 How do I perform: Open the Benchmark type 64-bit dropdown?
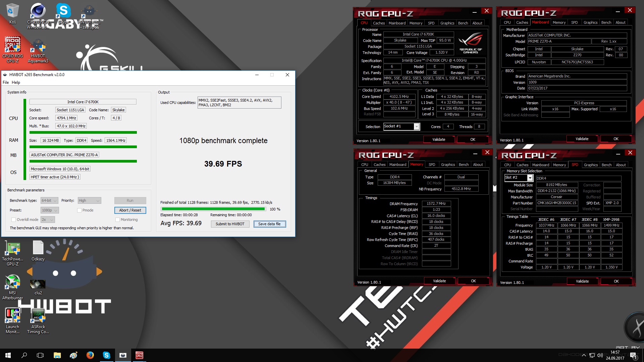(x=49, y=200)
